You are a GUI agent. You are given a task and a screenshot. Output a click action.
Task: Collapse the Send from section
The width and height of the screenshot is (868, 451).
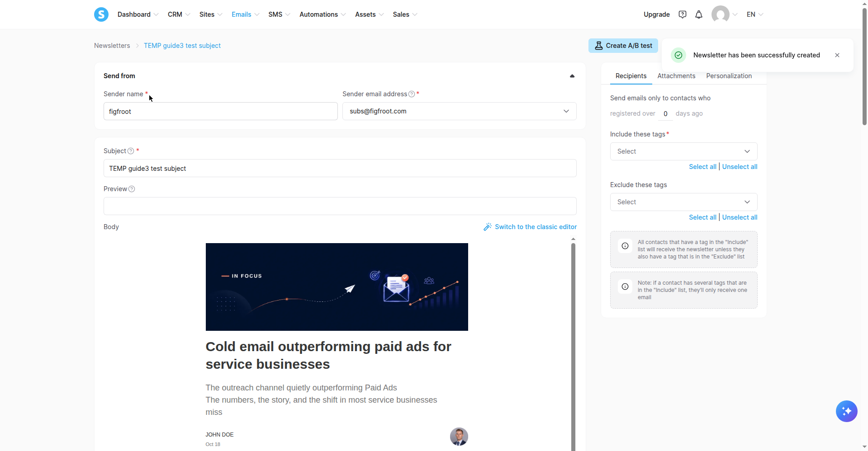point(572,76)
